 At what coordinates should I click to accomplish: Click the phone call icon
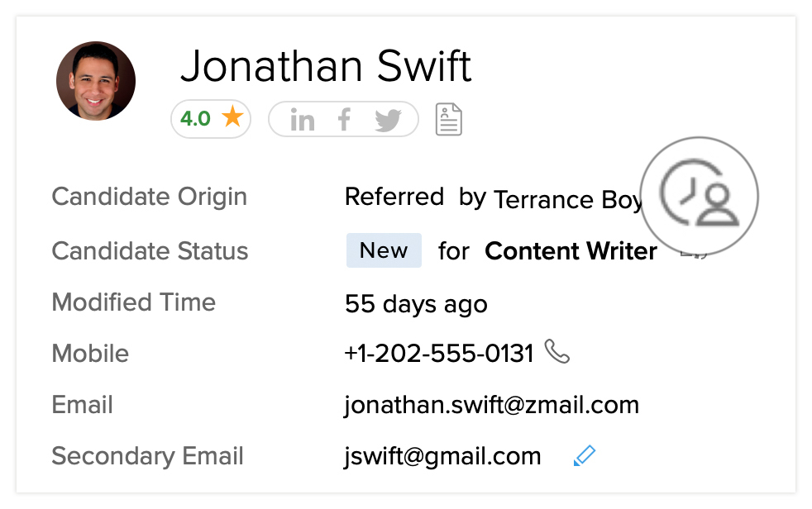click(x=558, y=353)
